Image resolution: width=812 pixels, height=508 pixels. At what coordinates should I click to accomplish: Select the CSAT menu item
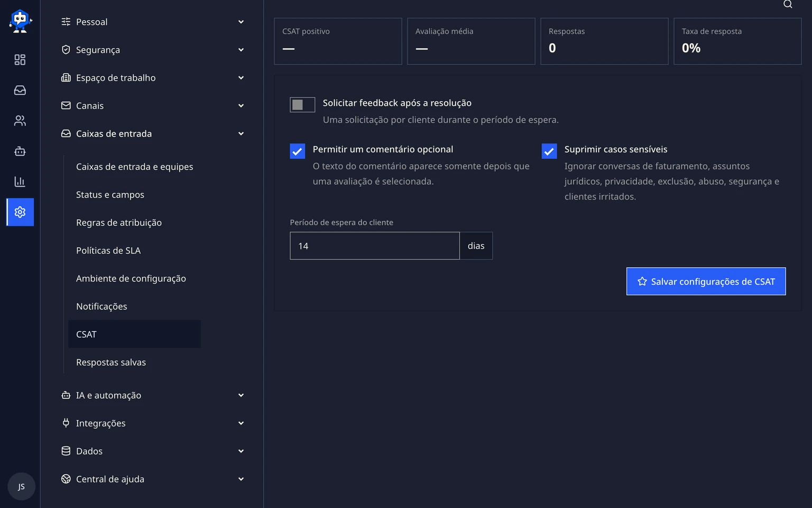coord(135,334)
